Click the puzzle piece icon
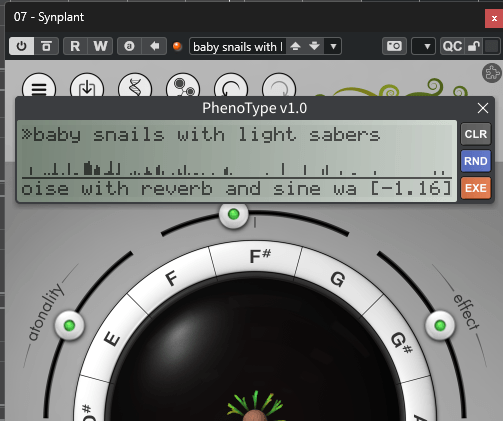Screen dimensions: 503x421 (492, 73)
